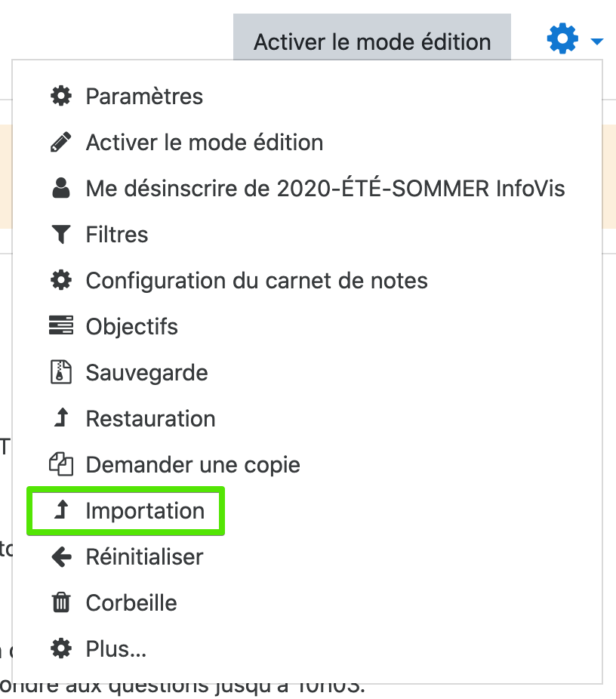The height and width of the screenshot is (699, 616).
Task: Click the zip file icon beside Sauvegarde
Action: tap(61, 373)
